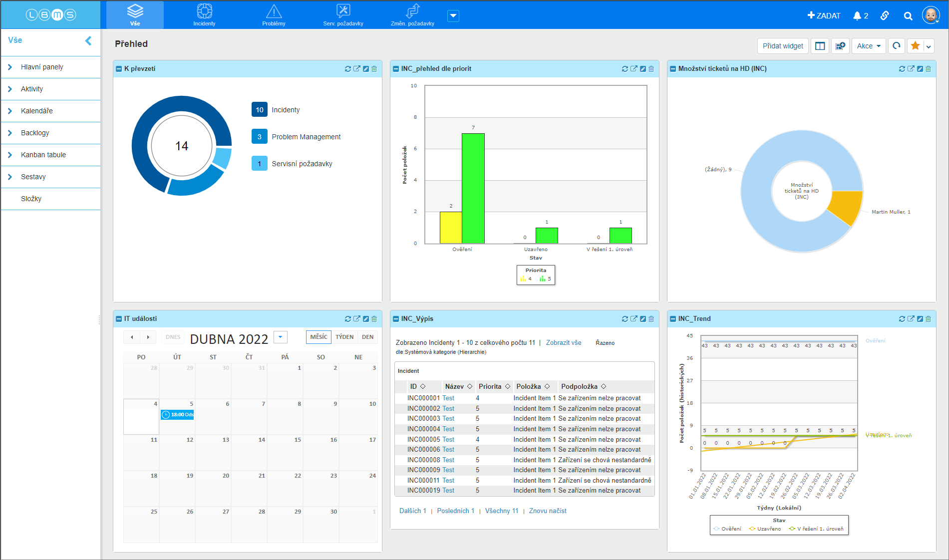Viewport: 949px width, 560px height.
Task: Collapse the Vše sidebar panel
Action: pos(88,40)
